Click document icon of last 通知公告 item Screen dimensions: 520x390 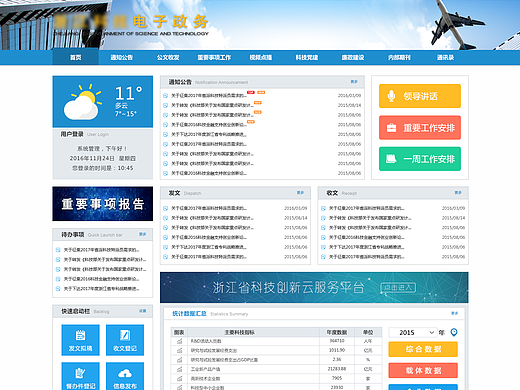(165, 173)
